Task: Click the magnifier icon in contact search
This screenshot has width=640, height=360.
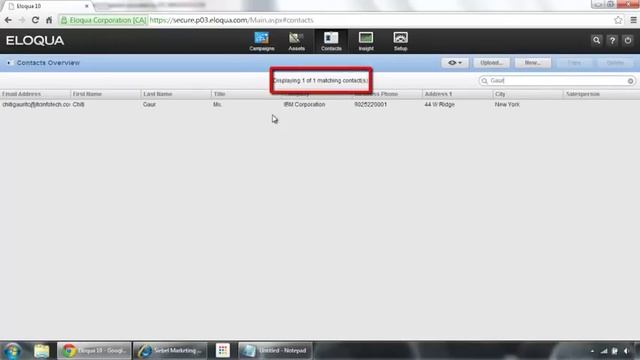Action: coord(484,81)
